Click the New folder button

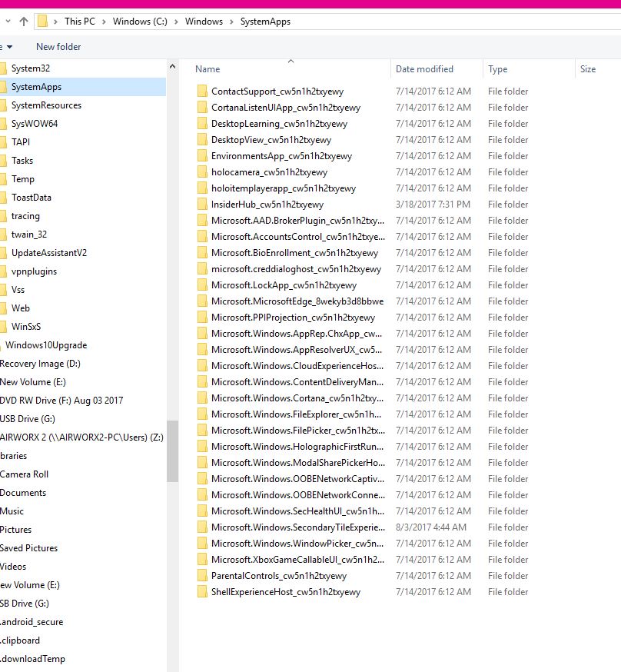coord(58,47)
